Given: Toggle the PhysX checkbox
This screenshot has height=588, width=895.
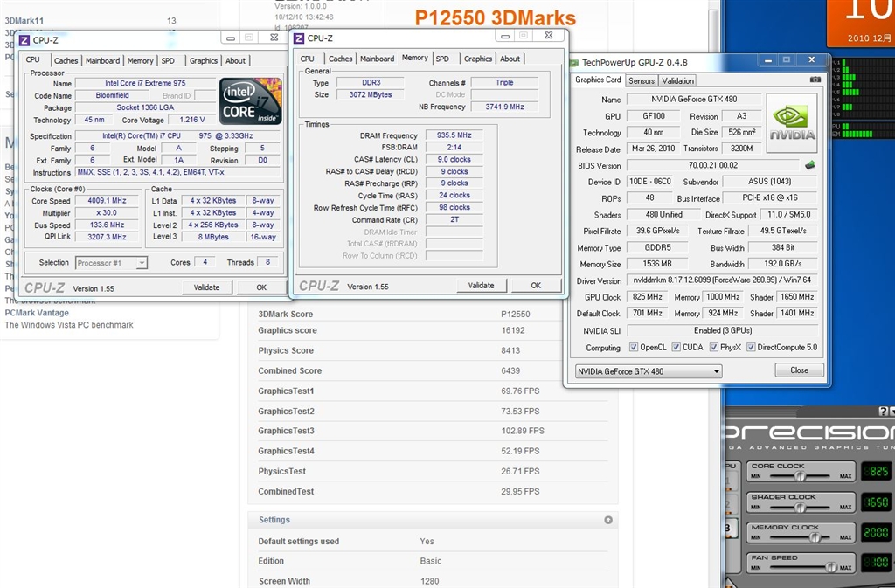Looking at the screenshot, I should pyautogui.click(x=713, y=347).
